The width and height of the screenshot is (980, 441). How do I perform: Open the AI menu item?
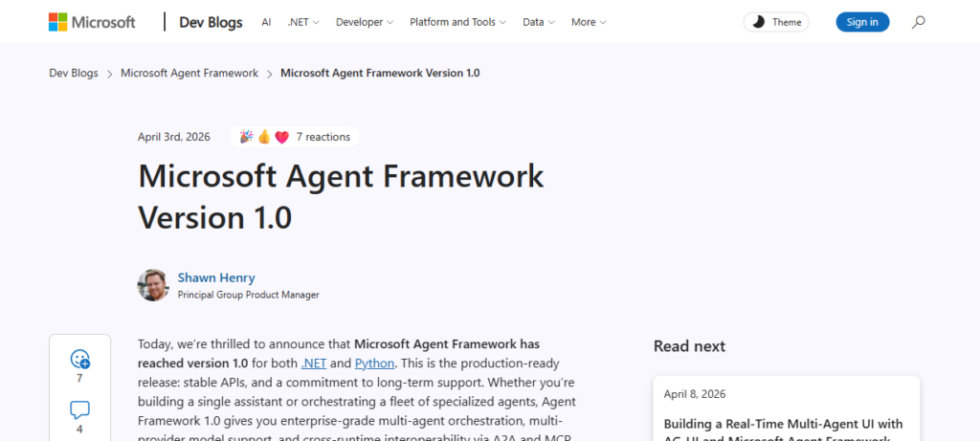(x=266, y=22)
